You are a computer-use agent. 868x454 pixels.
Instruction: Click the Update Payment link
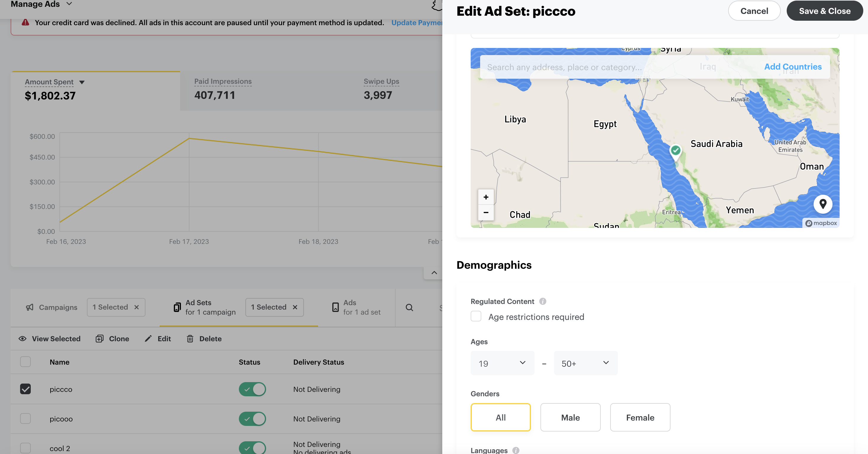click(x=417, y=22)
